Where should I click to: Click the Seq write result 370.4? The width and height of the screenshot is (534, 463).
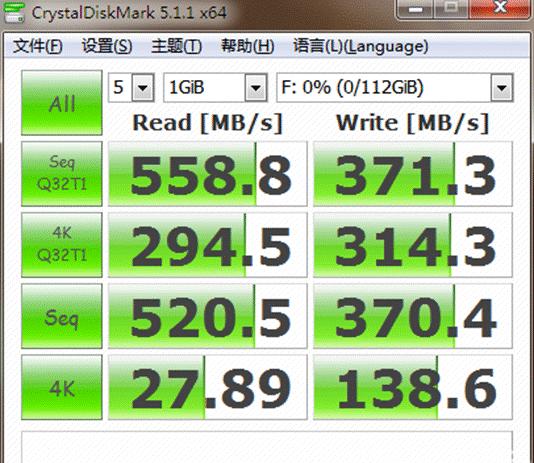pos(413,316)
